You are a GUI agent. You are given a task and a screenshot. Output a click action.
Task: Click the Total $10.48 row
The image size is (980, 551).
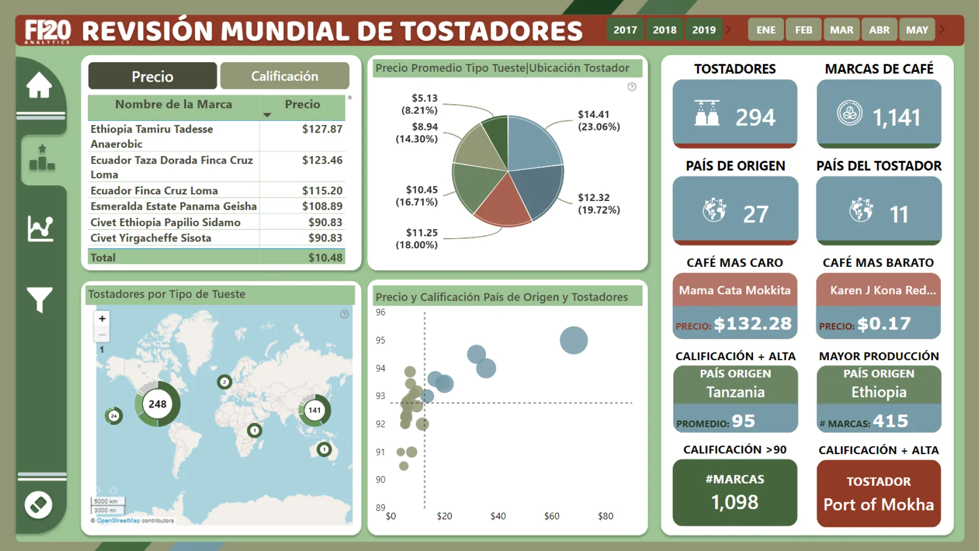(216, 257)
